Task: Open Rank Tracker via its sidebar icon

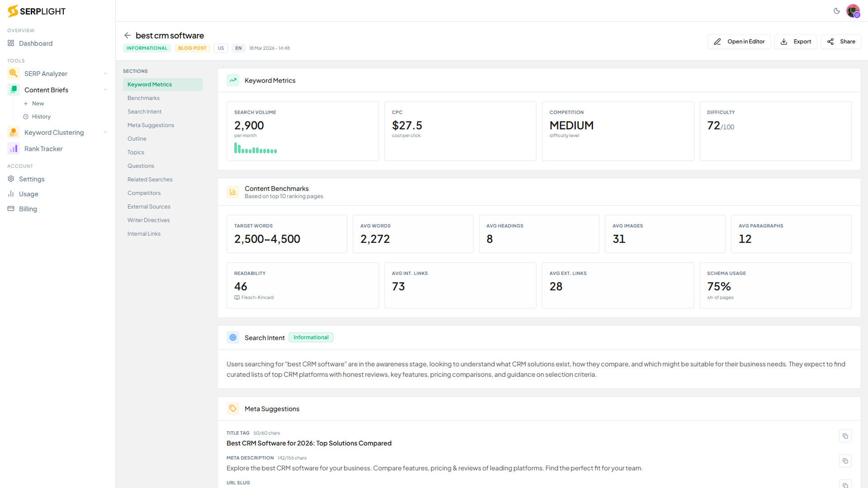Action: pos(13,148)
